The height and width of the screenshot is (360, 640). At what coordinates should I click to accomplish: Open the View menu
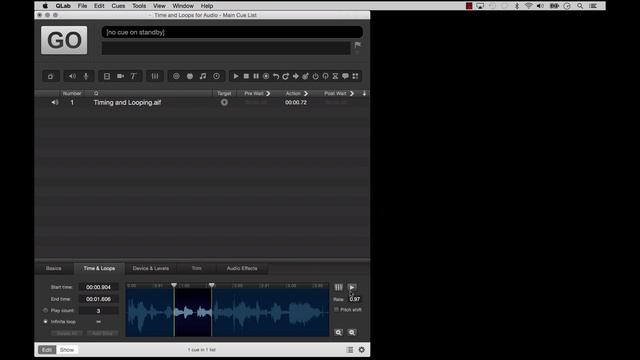click(159, 6)
